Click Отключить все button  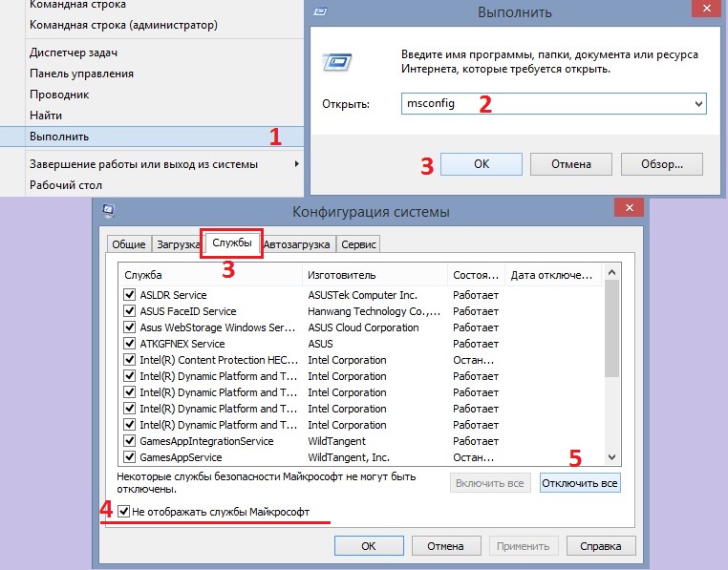point(580,483)
